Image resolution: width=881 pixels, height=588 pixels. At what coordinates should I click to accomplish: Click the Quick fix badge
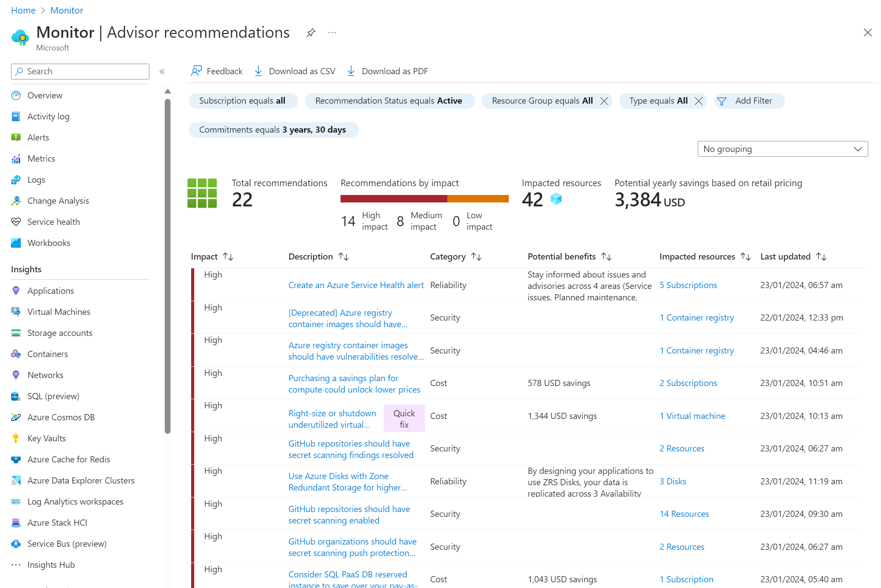404,418
